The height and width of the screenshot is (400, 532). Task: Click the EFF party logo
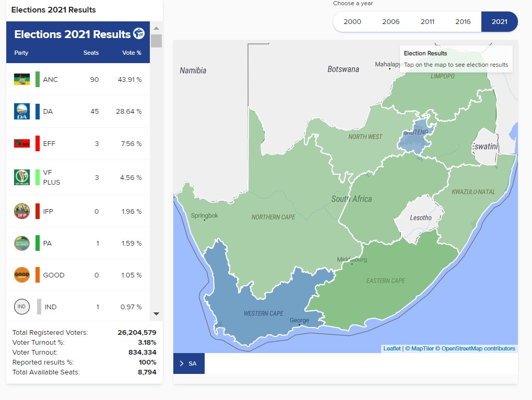click(22, 143)
